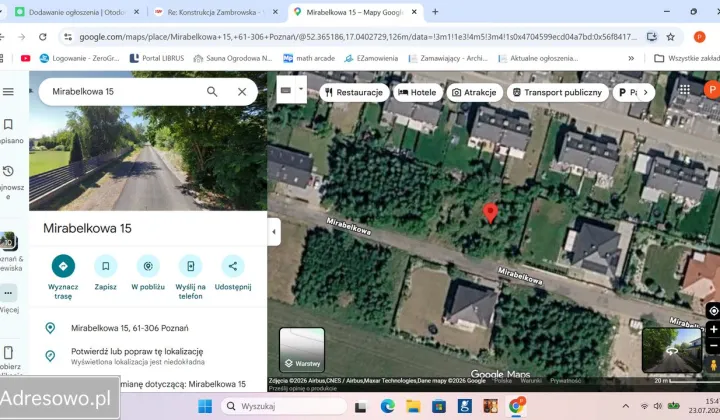
Task: Show more category chips arrow
Action: (x=646, y=92)
